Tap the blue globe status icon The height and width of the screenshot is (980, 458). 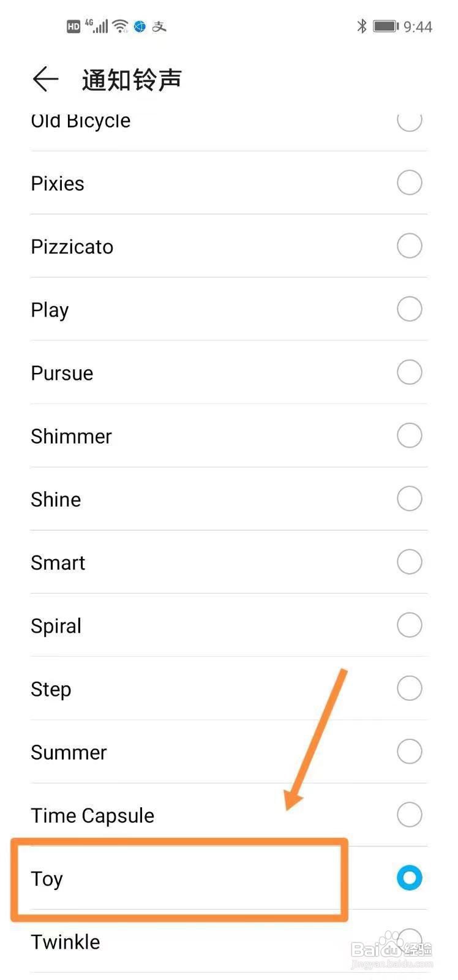pos(140,26)
